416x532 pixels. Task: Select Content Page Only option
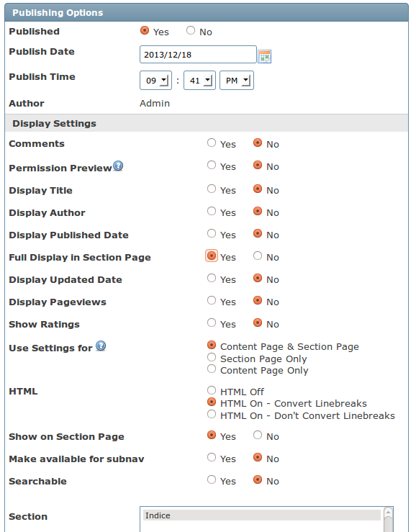212,369
